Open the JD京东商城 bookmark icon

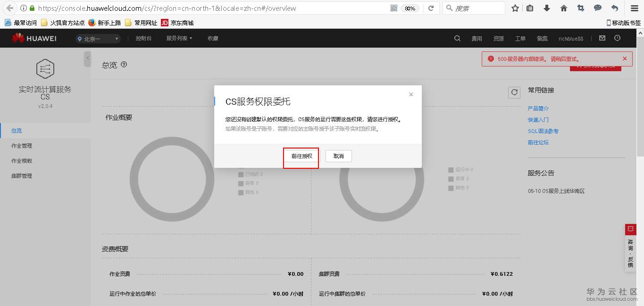point(165,22)
